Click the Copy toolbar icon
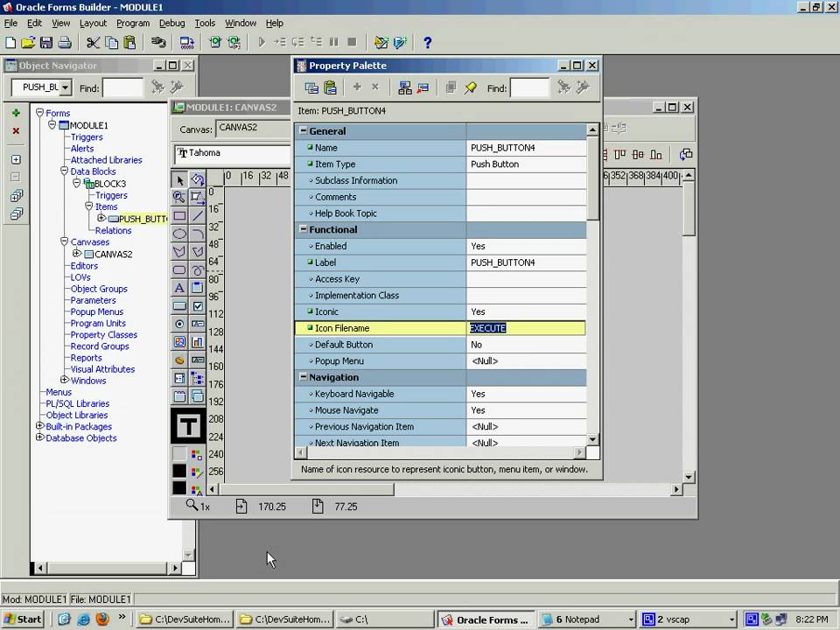Viewport: 840px width, 630px height. tap(111, 42)
